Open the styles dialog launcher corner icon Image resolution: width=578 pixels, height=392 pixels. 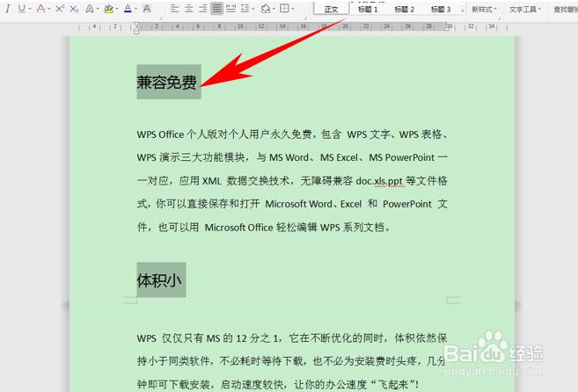point(500,18)
